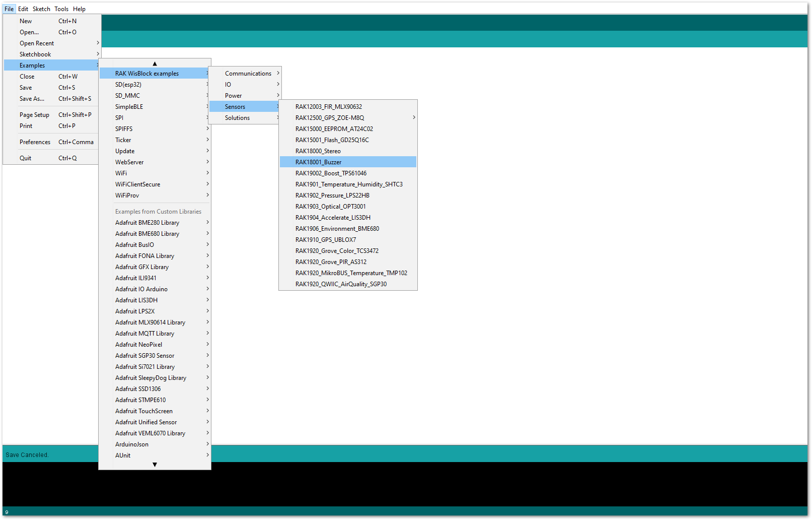Open RAK1902_Pressure_LPS22HB example
Viewport: 812px width, 520px height.
pyautogui.click(x=348, y=196)
